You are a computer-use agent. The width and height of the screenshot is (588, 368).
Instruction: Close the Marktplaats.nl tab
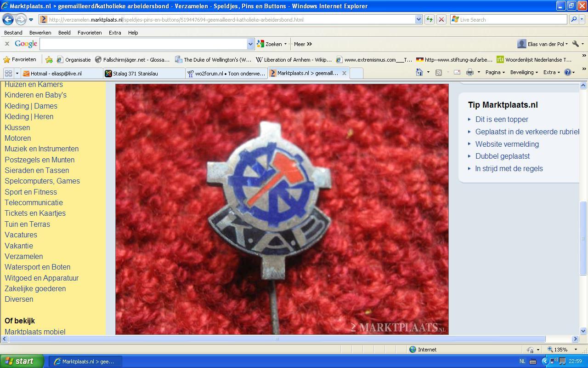pos(344,73)
